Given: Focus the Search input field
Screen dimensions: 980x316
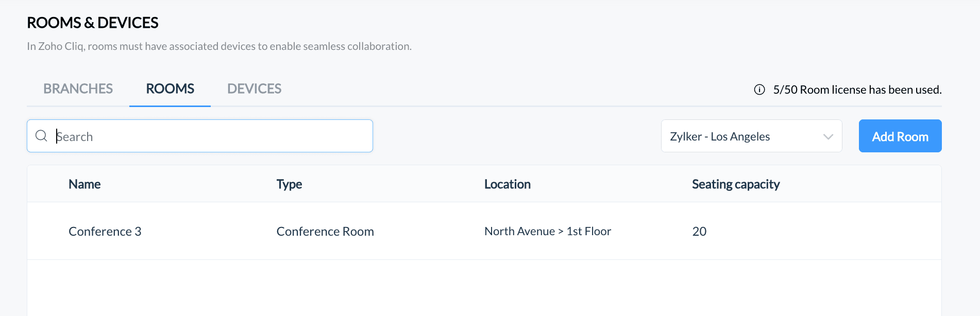Looking at the screenshot, I should [x=200, y=136].
